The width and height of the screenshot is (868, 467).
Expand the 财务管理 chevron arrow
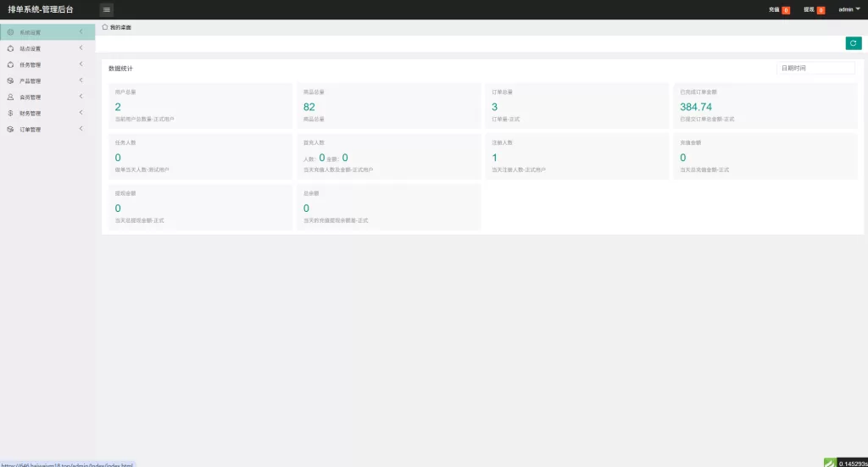(x=81, y=113)
